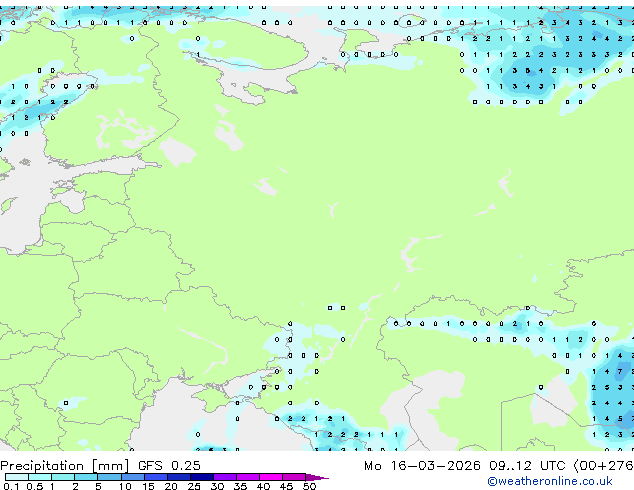Click the '09..12 UTC' time text
The image size is (634, 490).
point(527,465)
